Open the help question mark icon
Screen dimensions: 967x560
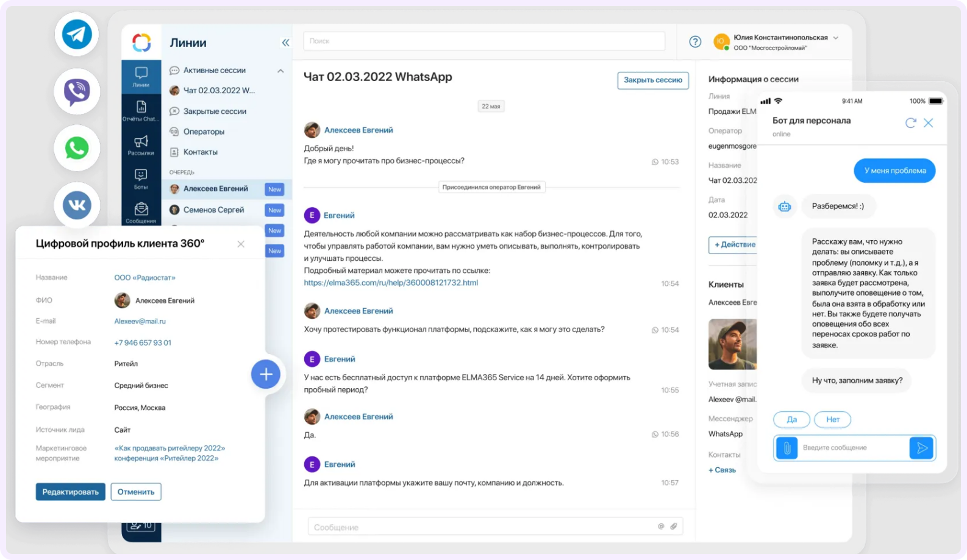(695, 41)
